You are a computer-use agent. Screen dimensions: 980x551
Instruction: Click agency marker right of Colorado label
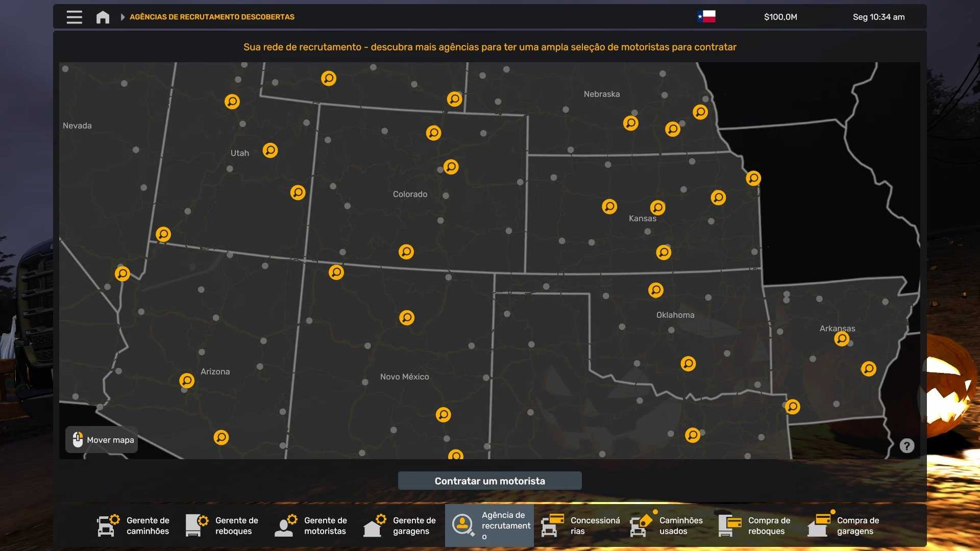(451, 167)
